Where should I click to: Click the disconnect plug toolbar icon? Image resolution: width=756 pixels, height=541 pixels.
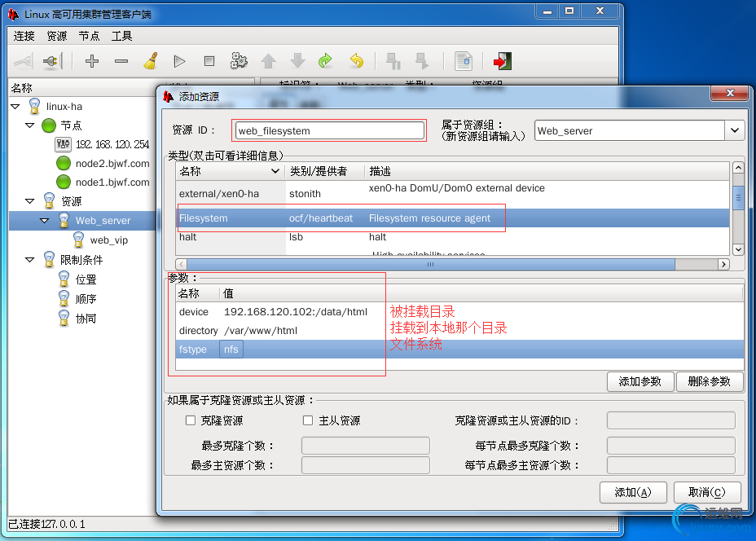pyautogui.click(x=53, y=61)
